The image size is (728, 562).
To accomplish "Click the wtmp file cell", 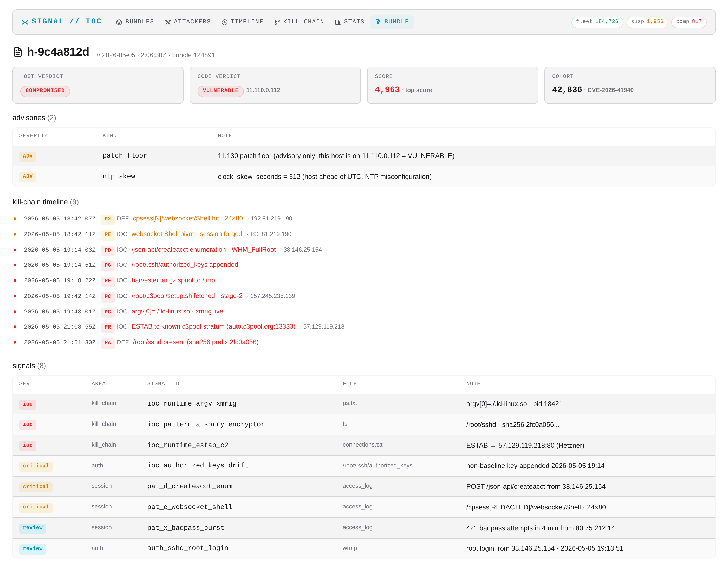I will (350, 548).
